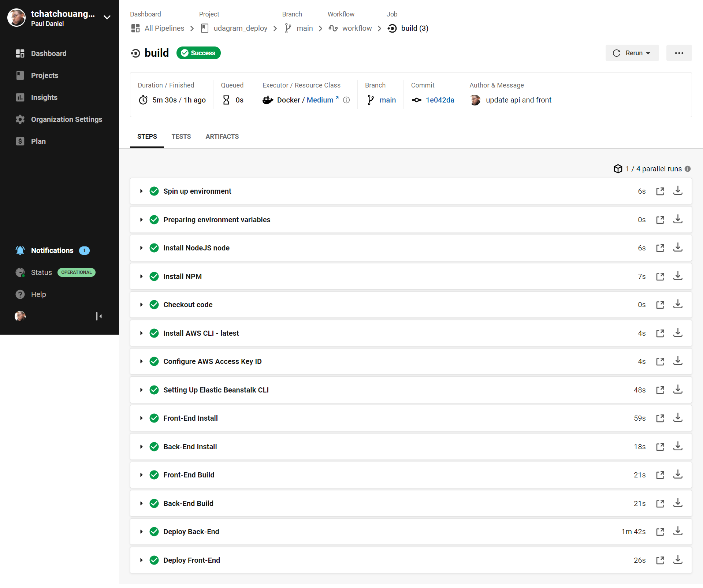Open Install NPM output in new tab
Image resolution: width=703 pixels, height=588 pixels.
660,276
